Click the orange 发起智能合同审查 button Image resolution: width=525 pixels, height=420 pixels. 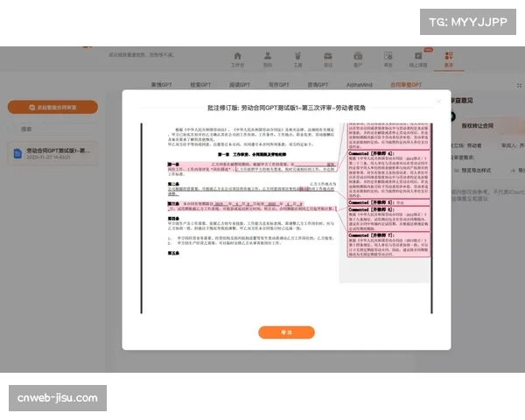click(52, 107)
